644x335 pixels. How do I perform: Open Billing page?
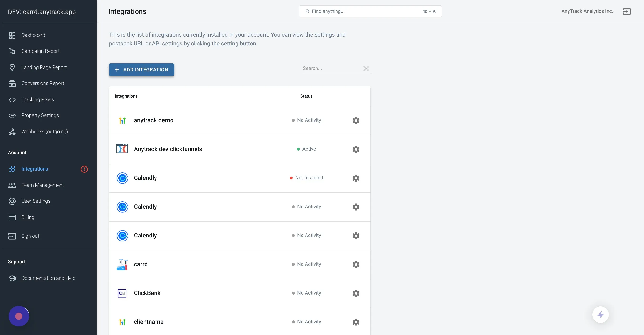pos(28,217)
